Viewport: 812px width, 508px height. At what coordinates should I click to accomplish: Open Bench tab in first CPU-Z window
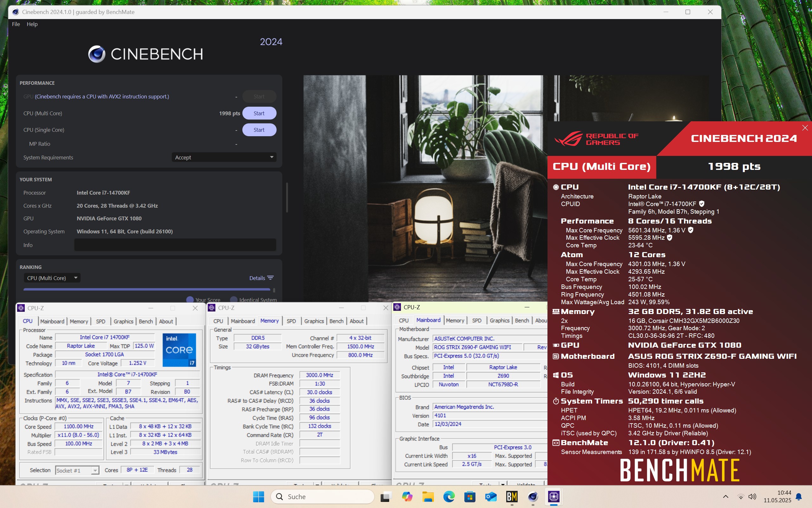(146, 321)
